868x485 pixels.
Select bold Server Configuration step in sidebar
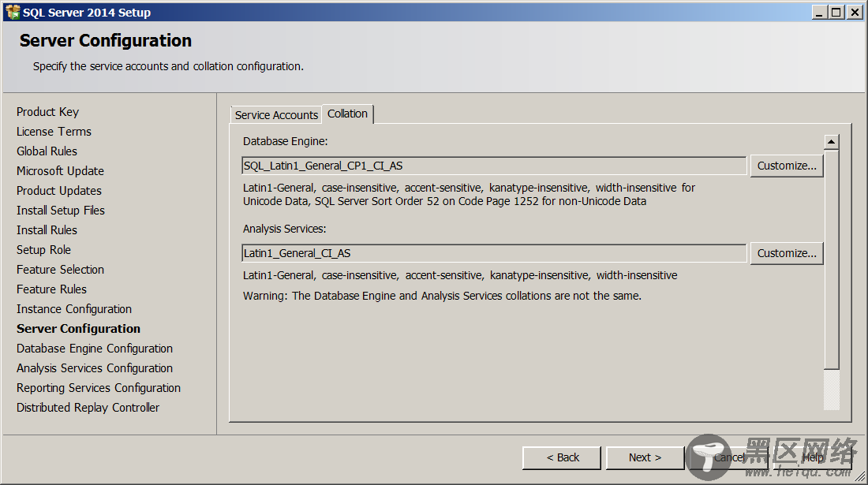pyautogui.click(x=78, y=329)
